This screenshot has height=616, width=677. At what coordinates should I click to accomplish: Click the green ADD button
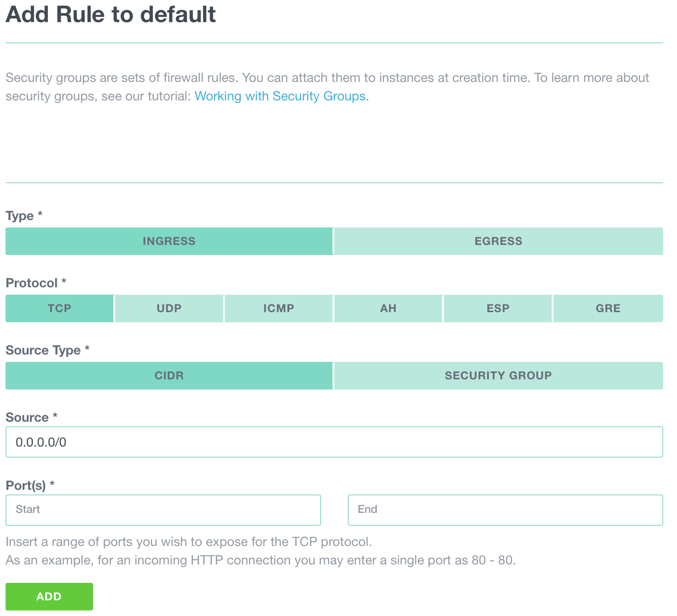point(49,597)
